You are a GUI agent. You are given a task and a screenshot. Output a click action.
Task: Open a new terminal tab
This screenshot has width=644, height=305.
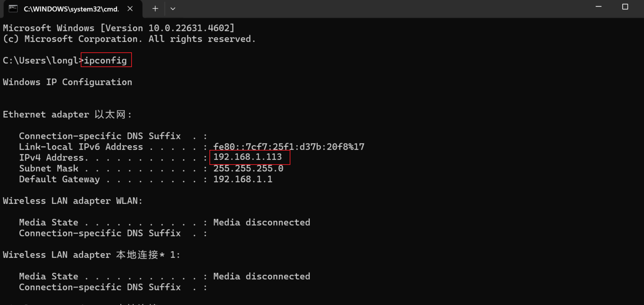click(x=155, y=9)
